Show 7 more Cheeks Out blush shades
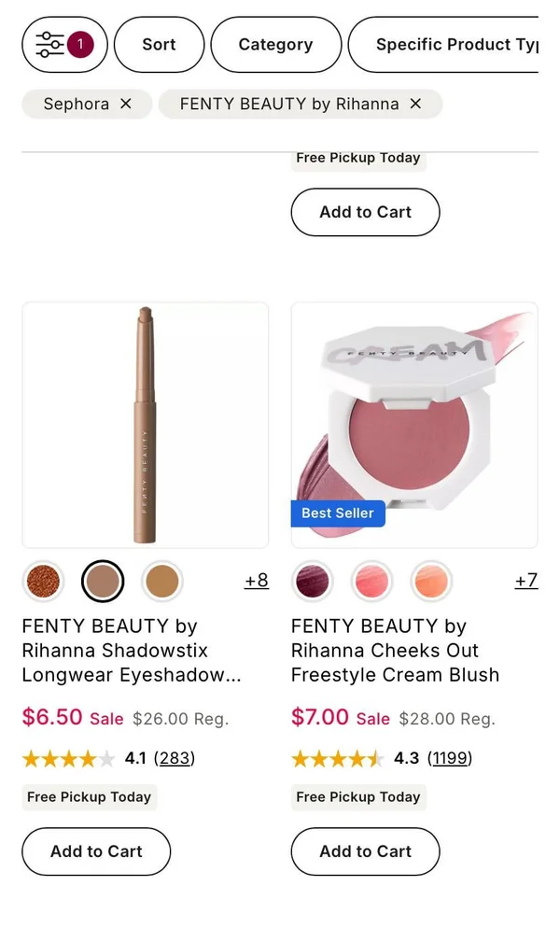The width and height of the screenshot is (560, 928). 525,581
